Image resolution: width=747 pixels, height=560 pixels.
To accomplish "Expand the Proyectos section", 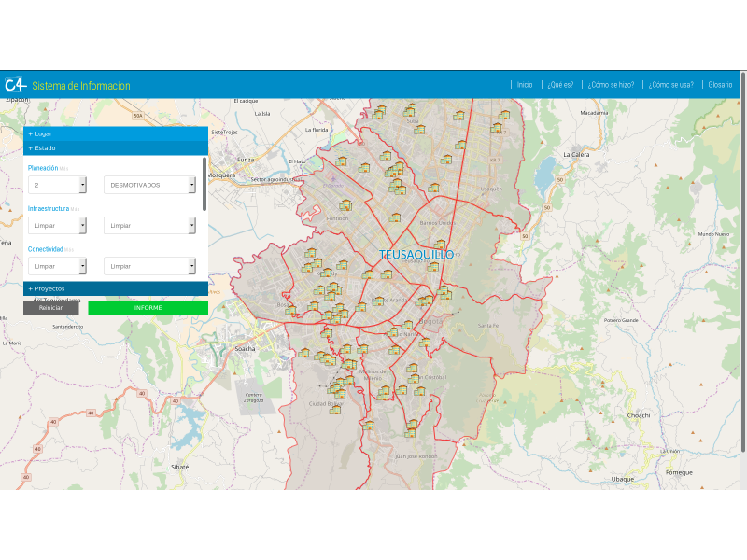I will (x=115, y=288).
